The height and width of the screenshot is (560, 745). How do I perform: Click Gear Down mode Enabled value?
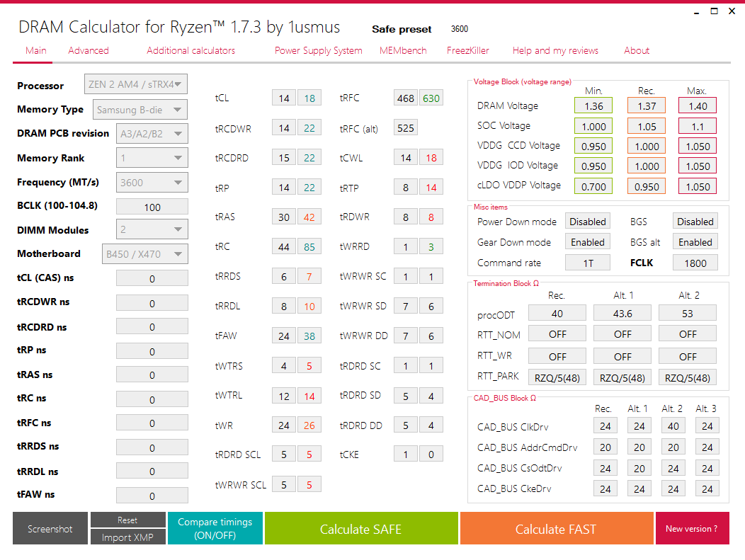(588, 242)
